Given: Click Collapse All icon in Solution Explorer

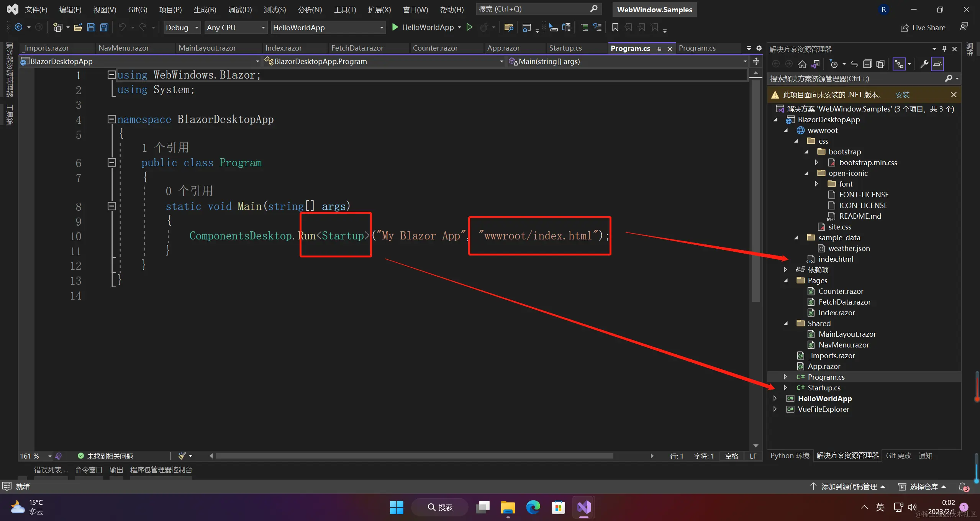Looking at the screenshot, I should (867, 64).
